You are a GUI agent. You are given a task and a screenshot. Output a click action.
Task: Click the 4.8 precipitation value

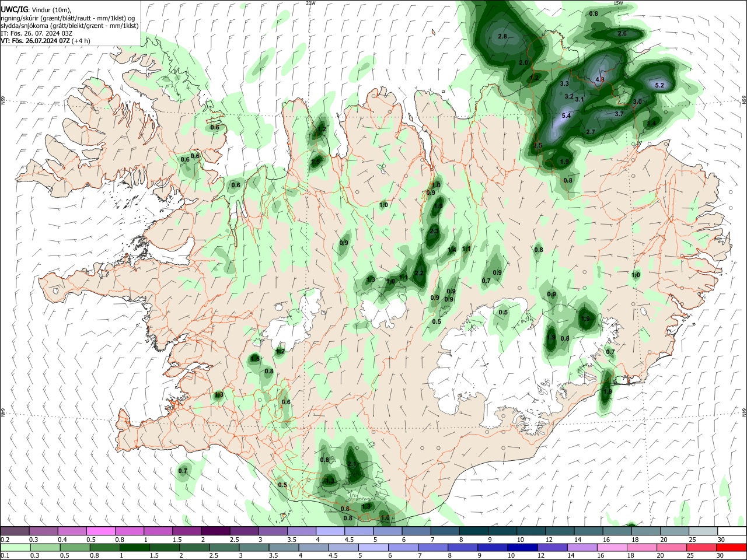click(599, 79)
